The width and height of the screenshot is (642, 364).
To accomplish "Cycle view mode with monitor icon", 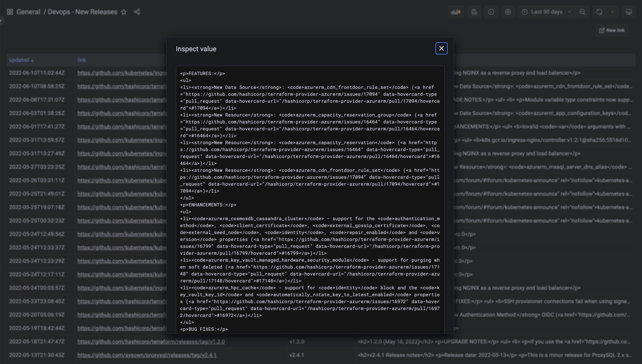I will click(x=629, y=12).
